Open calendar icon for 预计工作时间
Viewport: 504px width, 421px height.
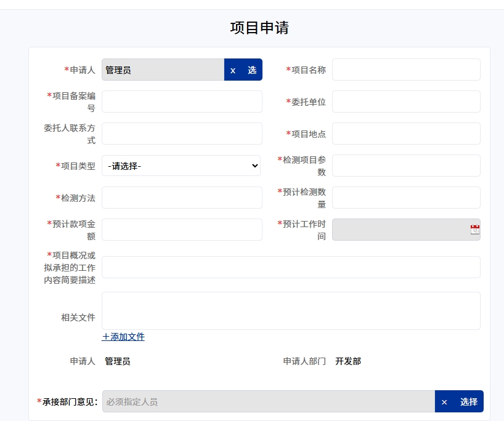click(475, 230)
